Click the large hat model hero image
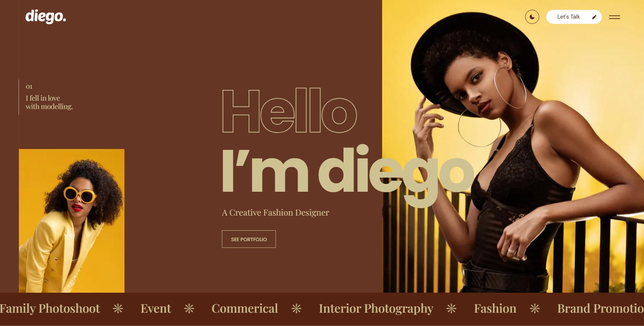The width and height of the screenshot is (644, 326). pos(513,146)
